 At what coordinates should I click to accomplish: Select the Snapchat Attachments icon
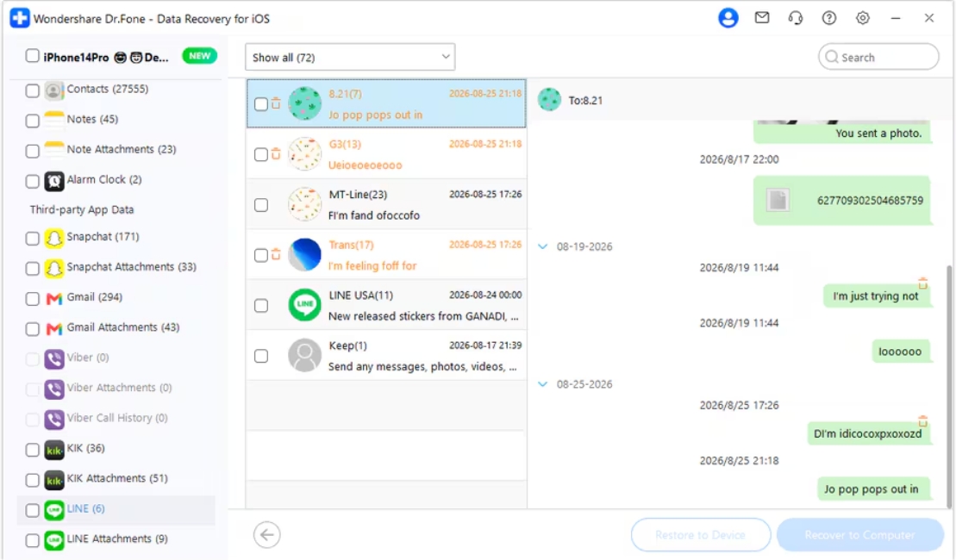pos(53,268)
